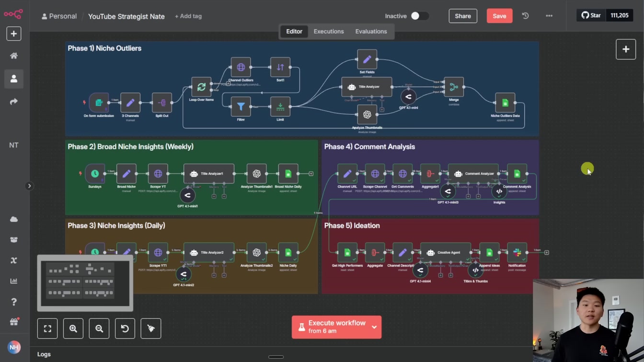
Task: Select the Limit node
Action: [x=280, y=107]
